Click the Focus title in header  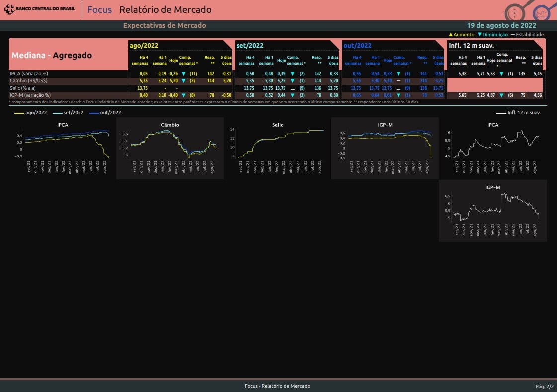(99, 10)
